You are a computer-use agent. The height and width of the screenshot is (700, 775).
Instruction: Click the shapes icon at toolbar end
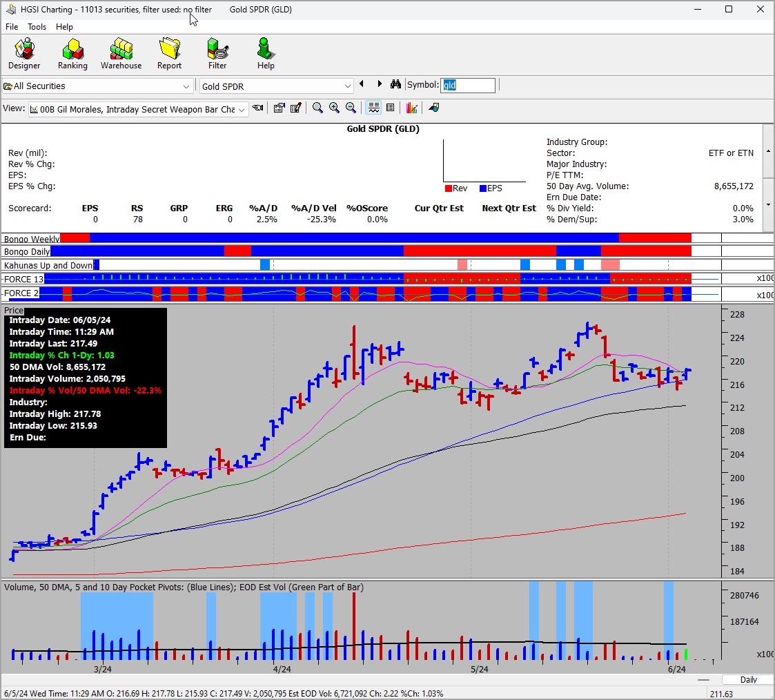tap(434, 108)
